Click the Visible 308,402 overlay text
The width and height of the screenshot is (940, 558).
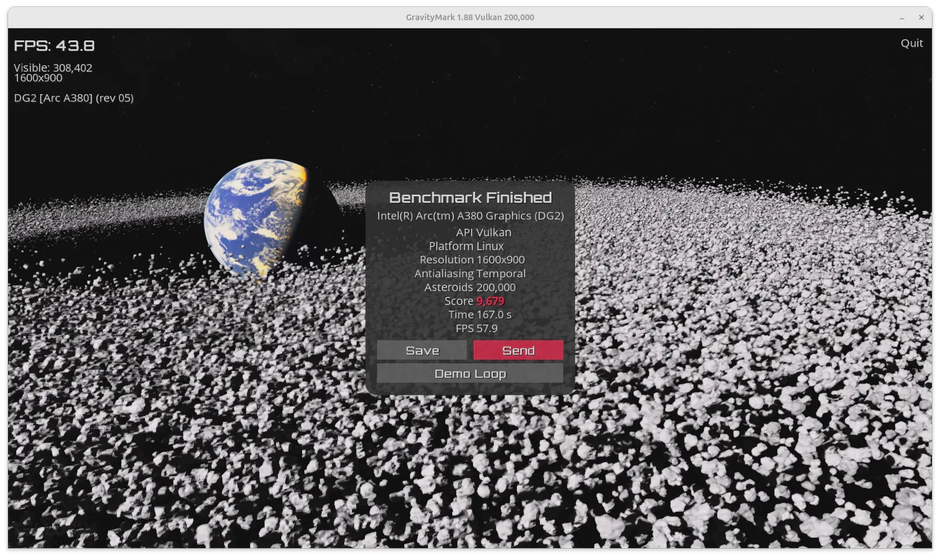[x=53, y=68]
